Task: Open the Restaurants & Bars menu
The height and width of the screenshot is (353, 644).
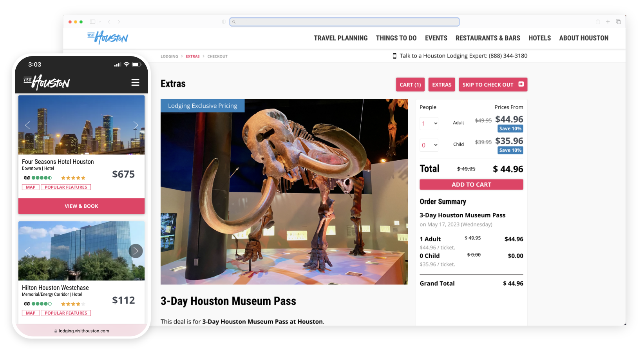Action: coord(488,38)
